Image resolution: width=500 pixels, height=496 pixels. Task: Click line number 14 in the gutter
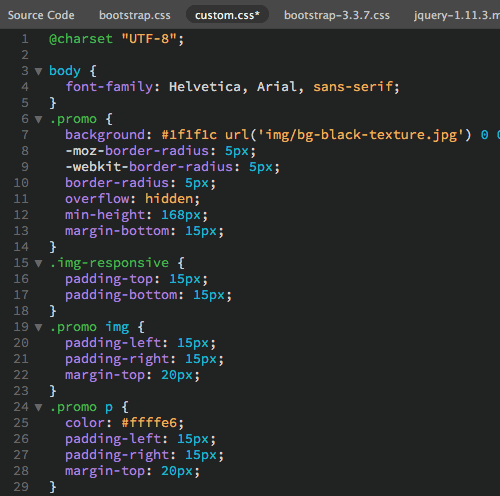point(21,247)
